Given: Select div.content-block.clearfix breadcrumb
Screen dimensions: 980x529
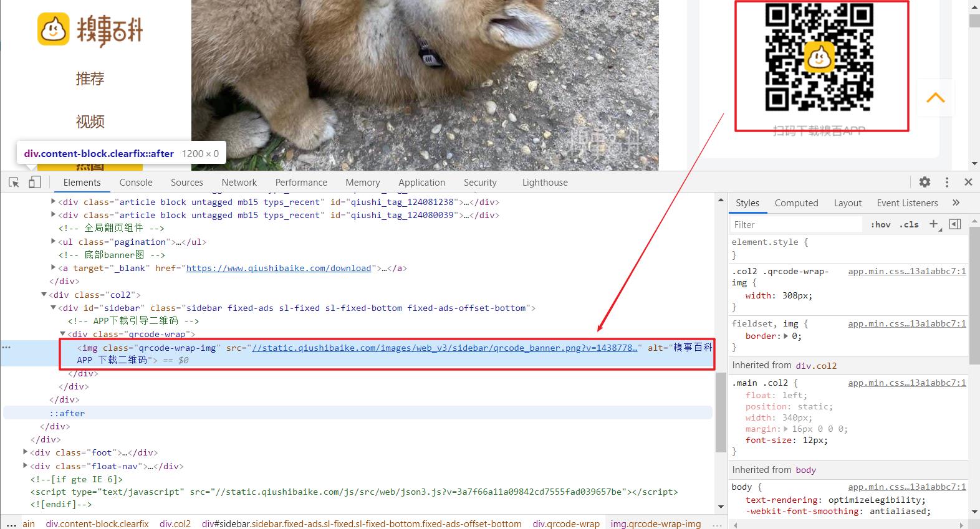Looking at the screenshot, I should (97, 523).
